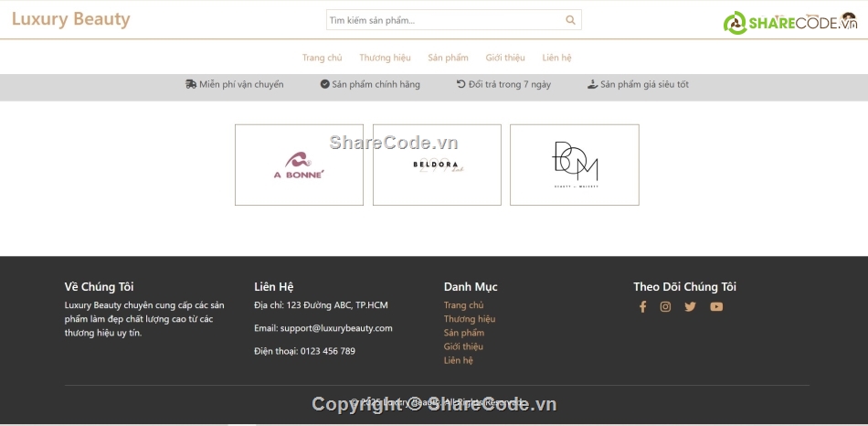Click the super price hand icon
868x426 pixels.
pos(592,84)
